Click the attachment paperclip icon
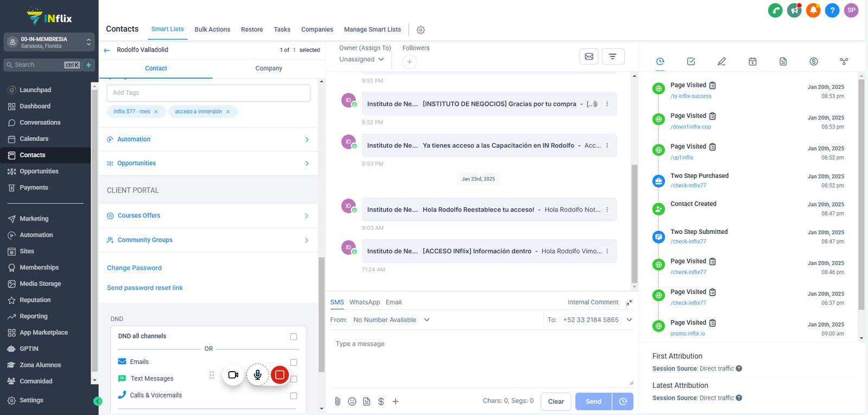The image size is (868, 415). pyautogui.click(x=337, y=401)
